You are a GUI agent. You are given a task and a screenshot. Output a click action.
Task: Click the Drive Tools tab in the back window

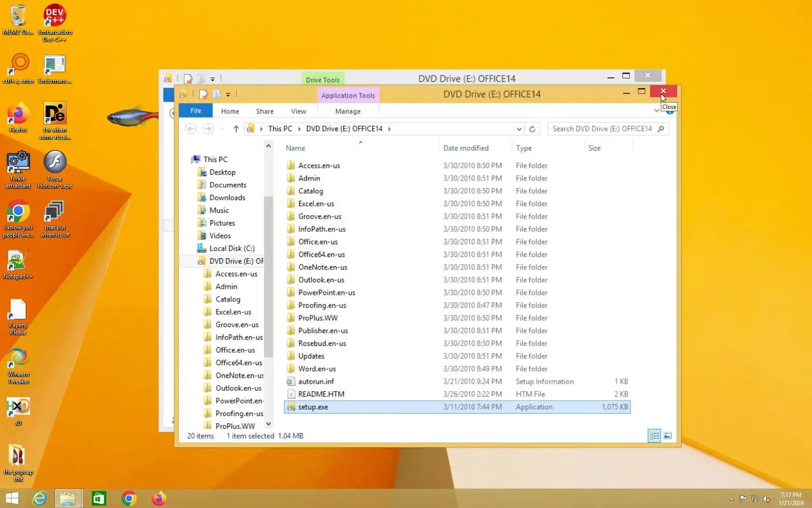pyautogui.click(x=323, y=80)
